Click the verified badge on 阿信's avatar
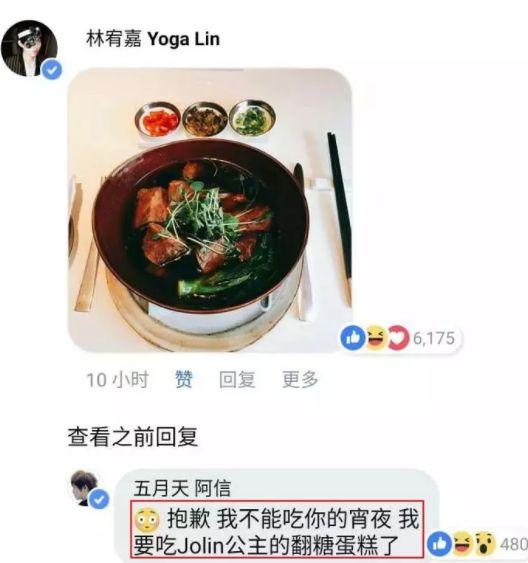 99,499
